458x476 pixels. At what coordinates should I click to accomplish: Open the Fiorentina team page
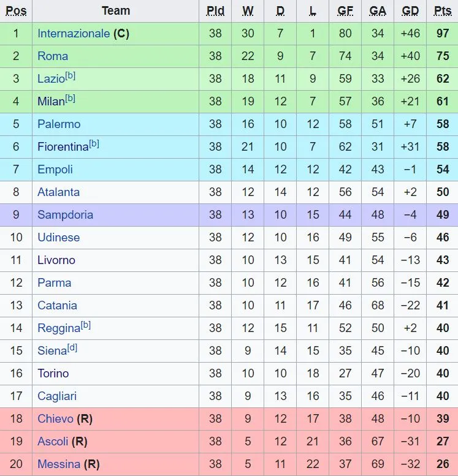63,147
